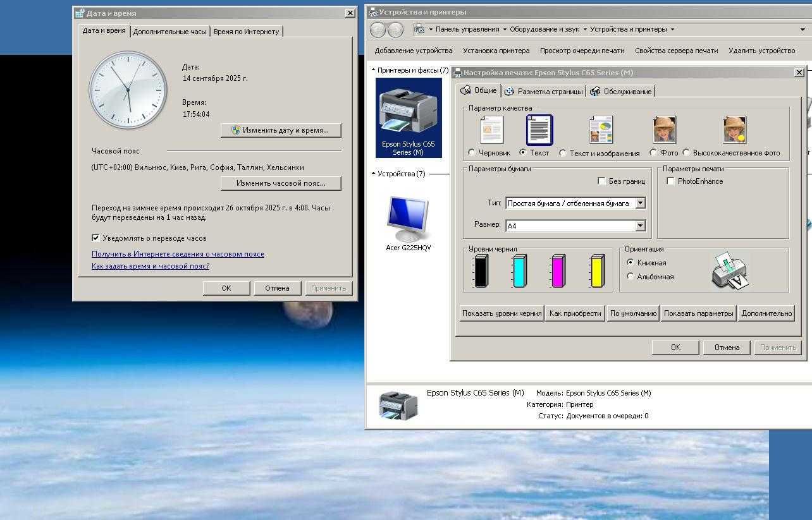Click the Photo quality portrait icon

coord(665,130)
